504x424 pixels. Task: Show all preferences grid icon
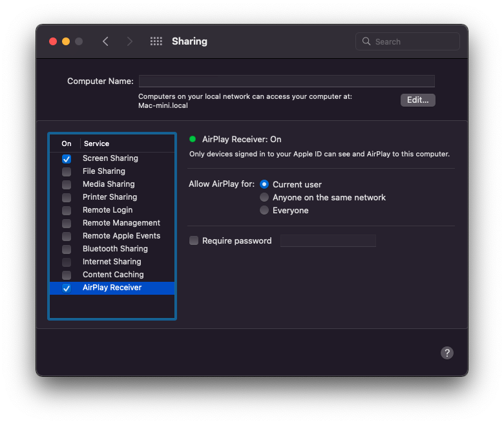[x=156, y=41]
